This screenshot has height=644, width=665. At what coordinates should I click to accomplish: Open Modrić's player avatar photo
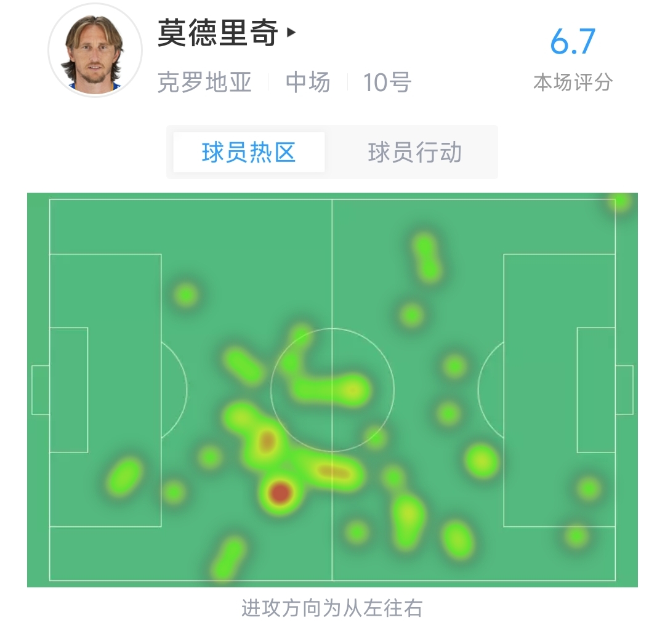(95, 50)
